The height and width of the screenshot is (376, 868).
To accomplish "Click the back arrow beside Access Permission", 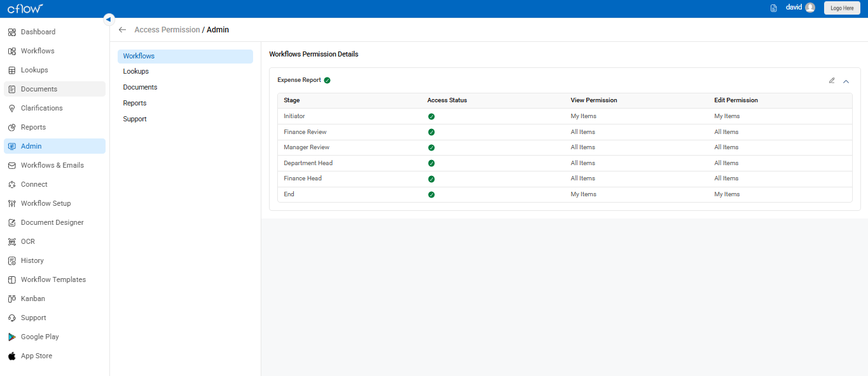I will pyautogui.click(x=122, y=30).
